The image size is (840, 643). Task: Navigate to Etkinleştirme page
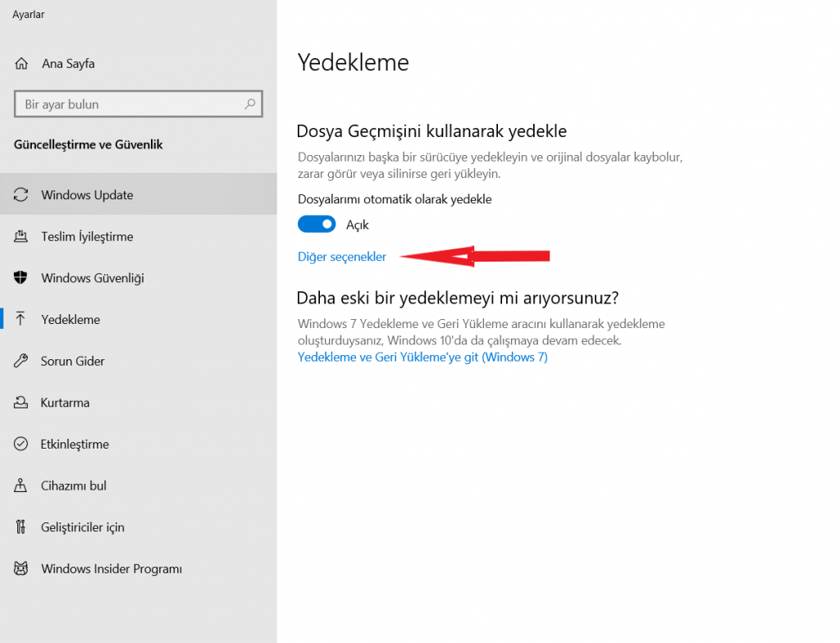tap(138, 444)
